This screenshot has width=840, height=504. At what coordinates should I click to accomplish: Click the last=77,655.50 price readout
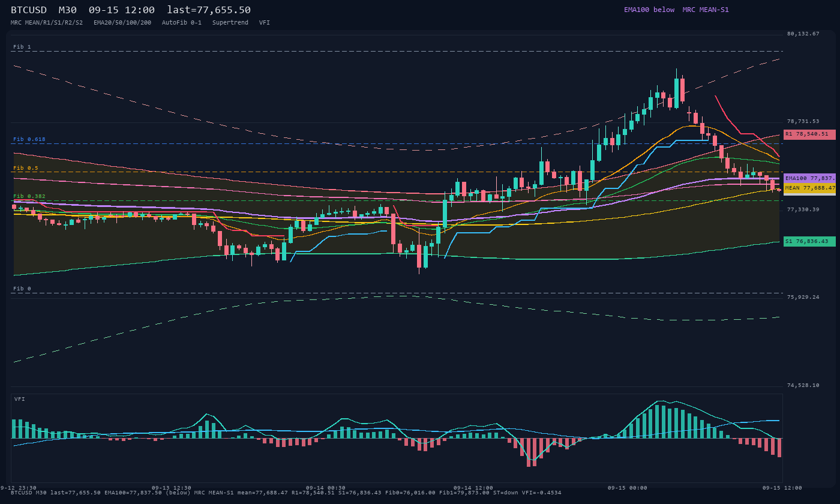tap(209, 10)
